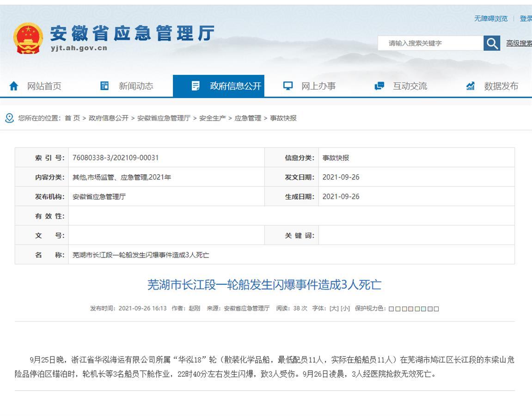
Task: Click the search keyword input field
Action: pyautogui.click(x=430, y=43)
